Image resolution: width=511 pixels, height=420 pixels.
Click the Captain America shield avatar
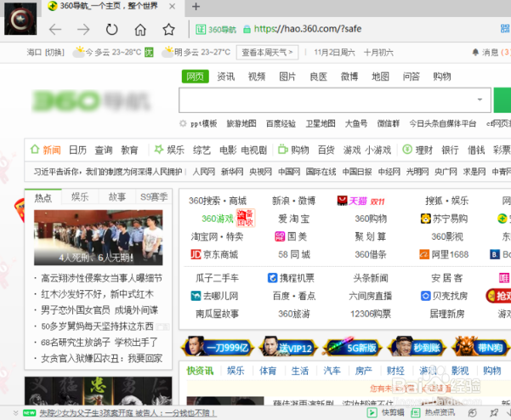(x=20, y=19)
